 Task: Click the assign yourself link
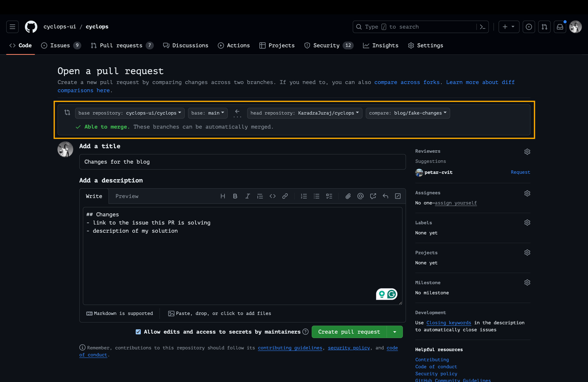click(x=456, y=203)
